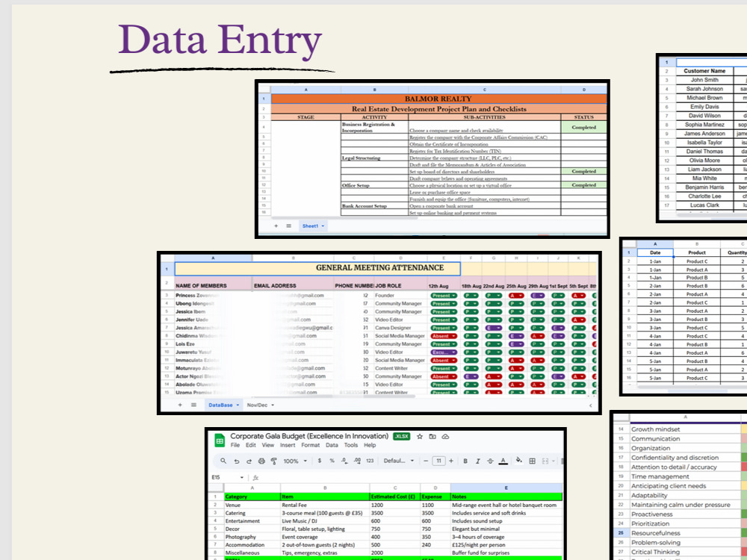Screen dimensions: 747x560
Task: Click the minus to decrease font size
Action: 426,461
